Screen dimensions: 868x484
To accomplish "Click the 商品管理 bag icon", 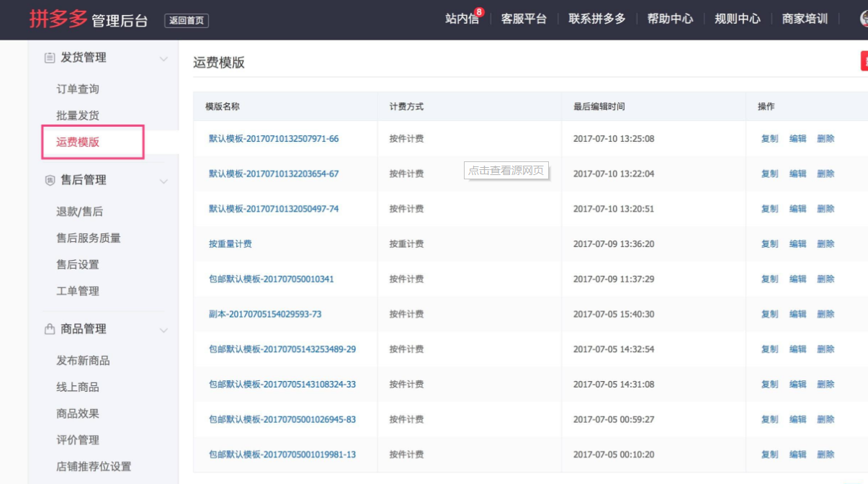I will coord(50,329).
